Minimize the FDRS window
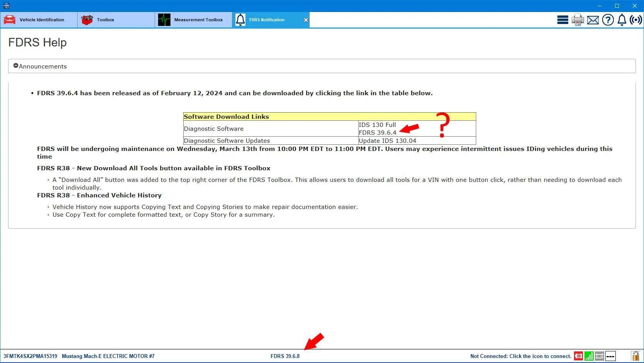 [x=600, y=6]
